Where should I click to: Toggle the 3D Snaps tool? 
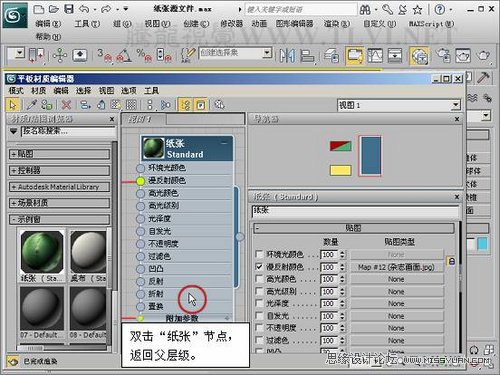tap(104, 55)
